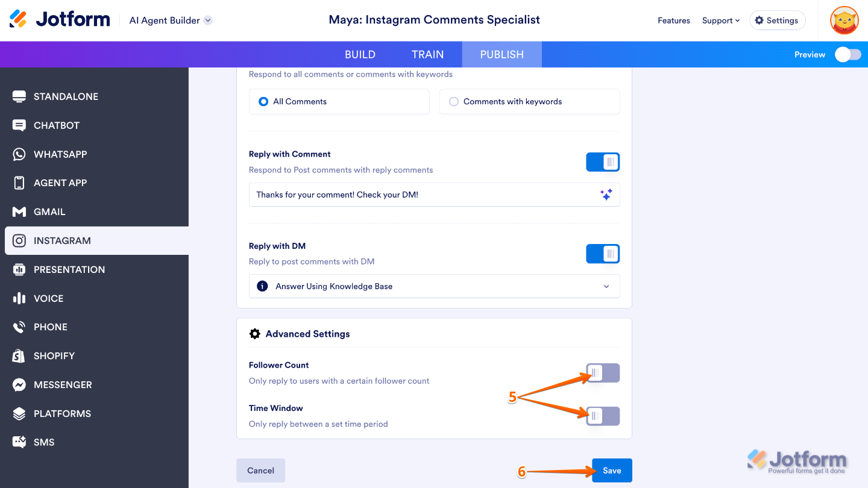Click the WhatsApp icon in sidebar
This screenshot has width=868, height=488.
pyautogui.click(x=19, y=154)
